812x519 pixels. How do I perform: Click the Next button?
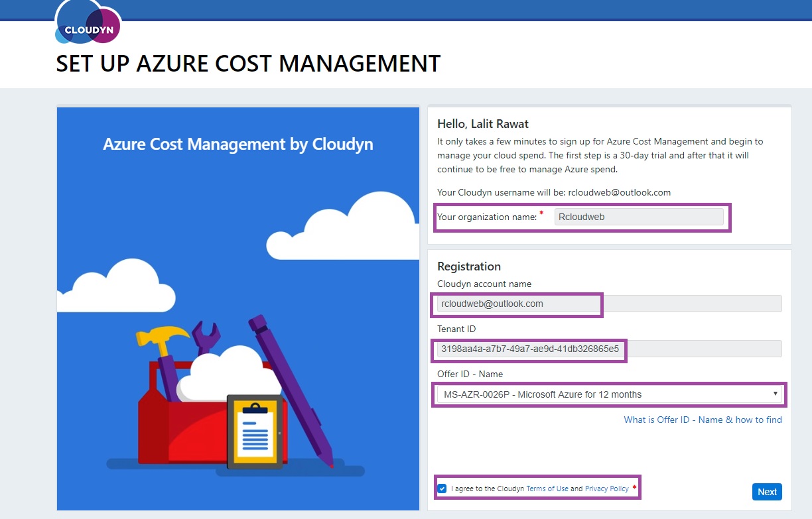(767, 492)
